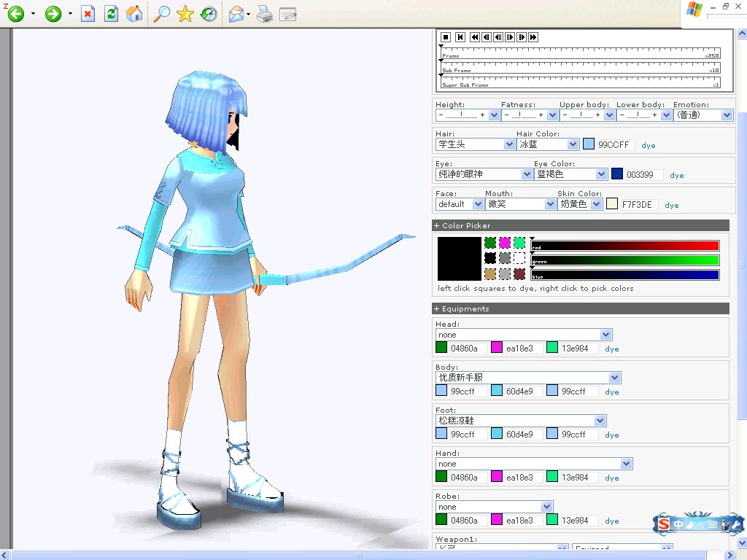Click the magnifier search icon
The image size is (747, 560).
tap(161, 14)
